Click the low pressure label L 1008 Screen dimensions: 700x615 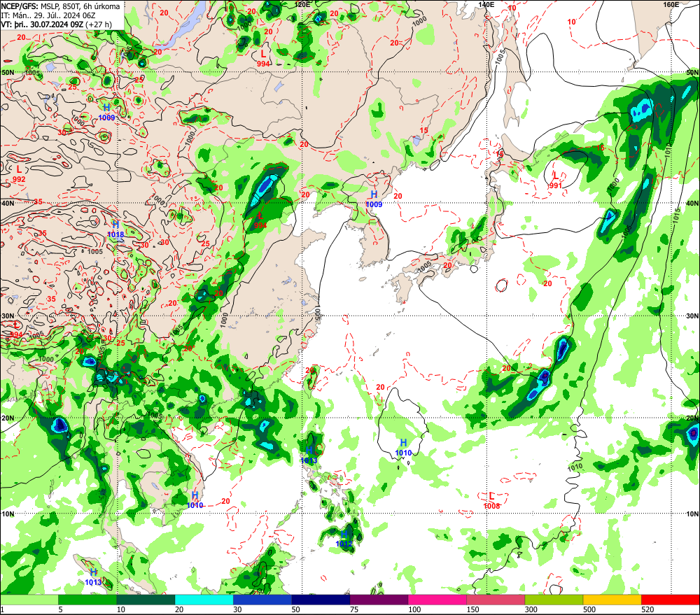click(x=492, y=501)
